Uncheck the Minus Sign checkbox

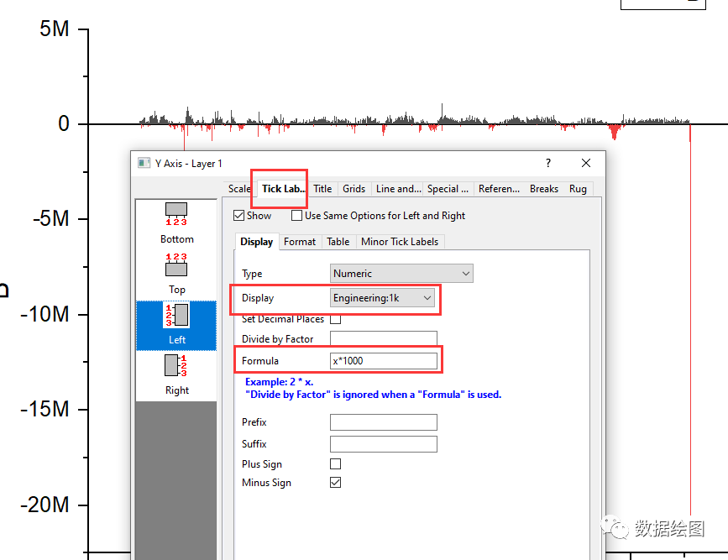335,483
